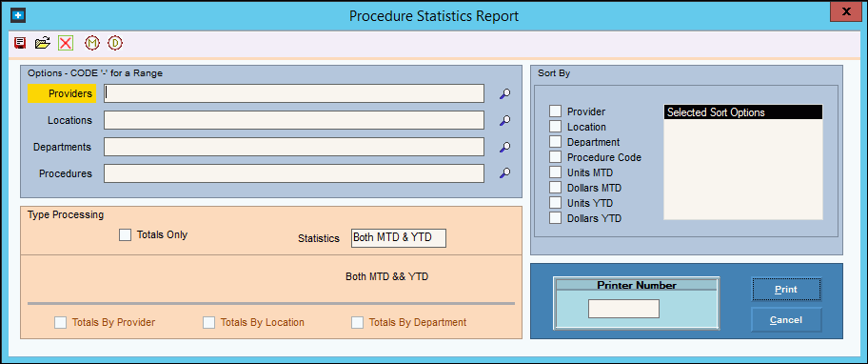Check the Provider sort option

point(555,111)
